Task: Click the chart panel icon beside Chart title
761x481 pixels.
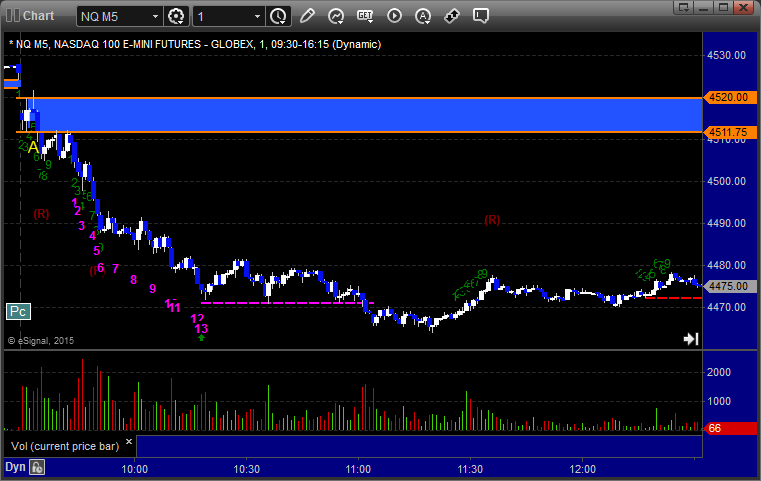Action: pos(13,16)
